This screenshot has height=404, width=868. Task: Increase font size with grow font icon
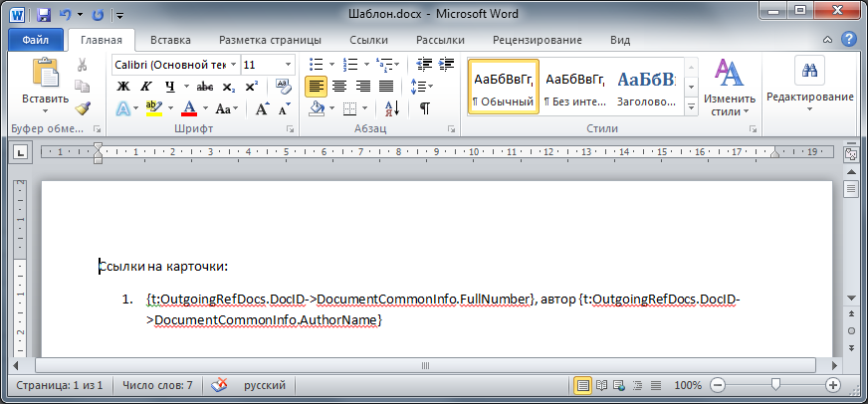[262, 108]
